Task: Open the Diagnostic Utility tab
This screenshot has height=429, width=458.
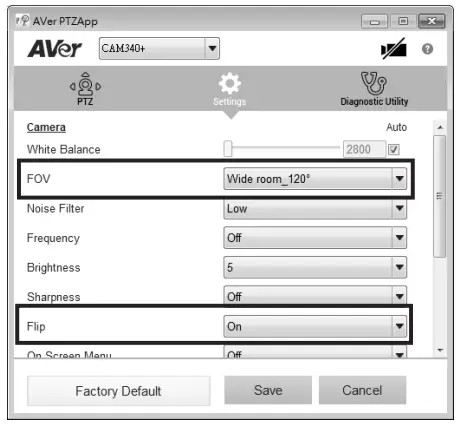Action: point(374,89)
